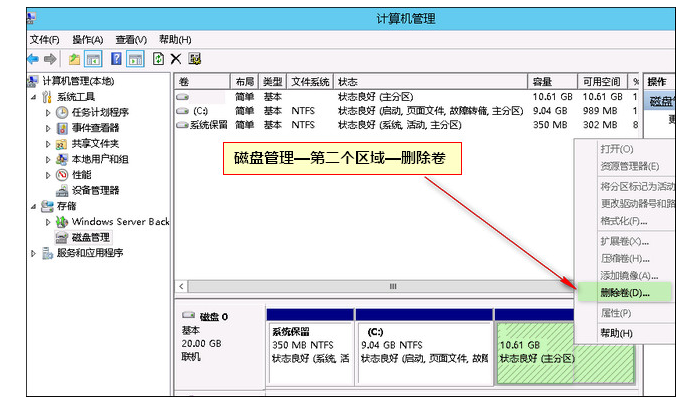Click the horizontal scrollbar under volume list
The height and width of the screenshot is (410, 693).
(392, 286)
